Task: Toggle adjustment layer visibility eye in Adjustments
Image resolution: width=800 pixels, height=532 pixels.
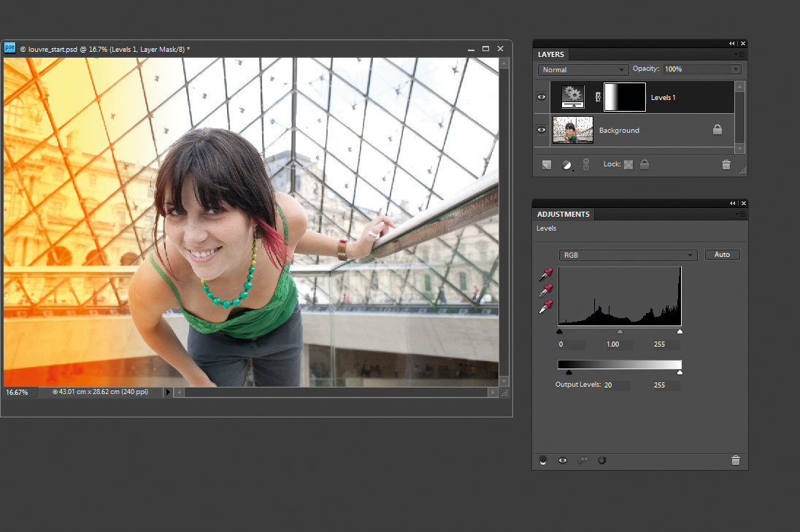Action: click(x=563, y=460)
